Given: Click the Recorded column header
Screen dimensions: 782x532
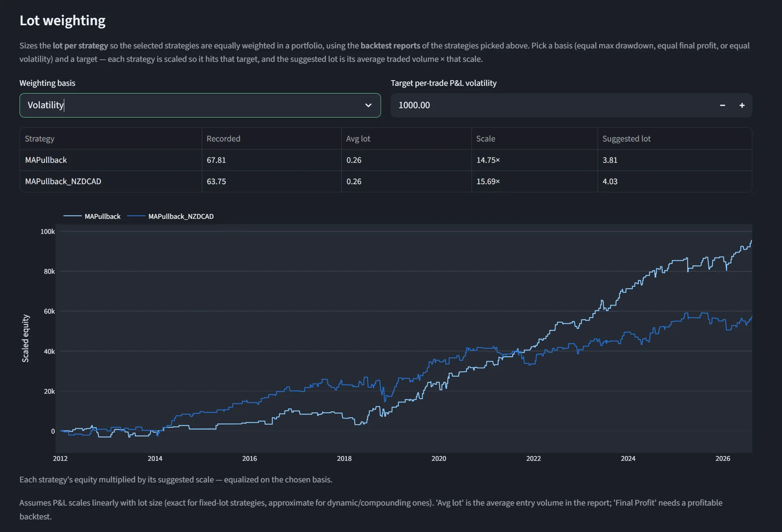Looking at the screenshot, I should 272,139.
